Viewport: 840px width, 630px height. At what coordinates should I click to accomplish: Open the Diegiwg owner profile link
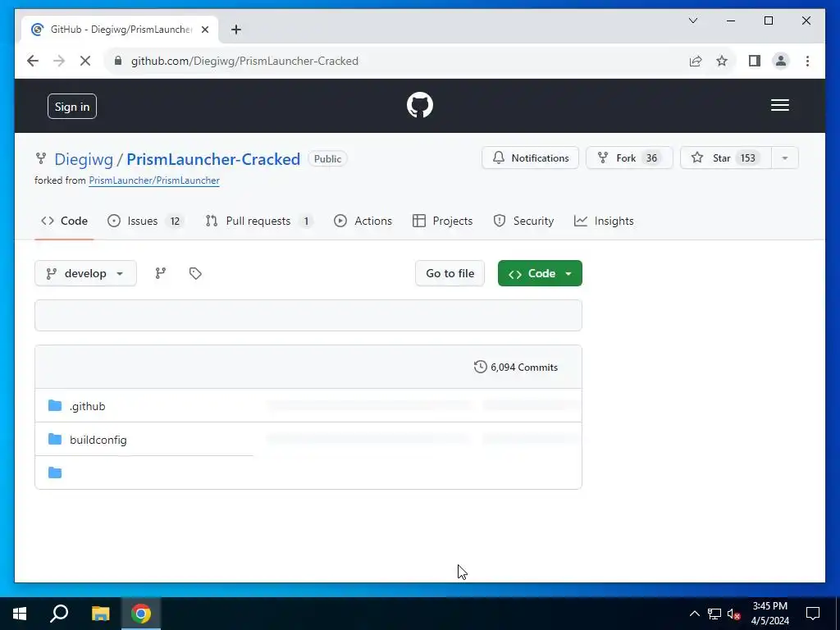(84, 159)
